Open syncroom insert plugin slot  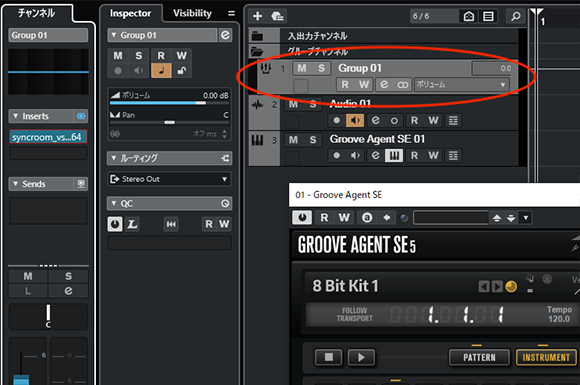48,137
